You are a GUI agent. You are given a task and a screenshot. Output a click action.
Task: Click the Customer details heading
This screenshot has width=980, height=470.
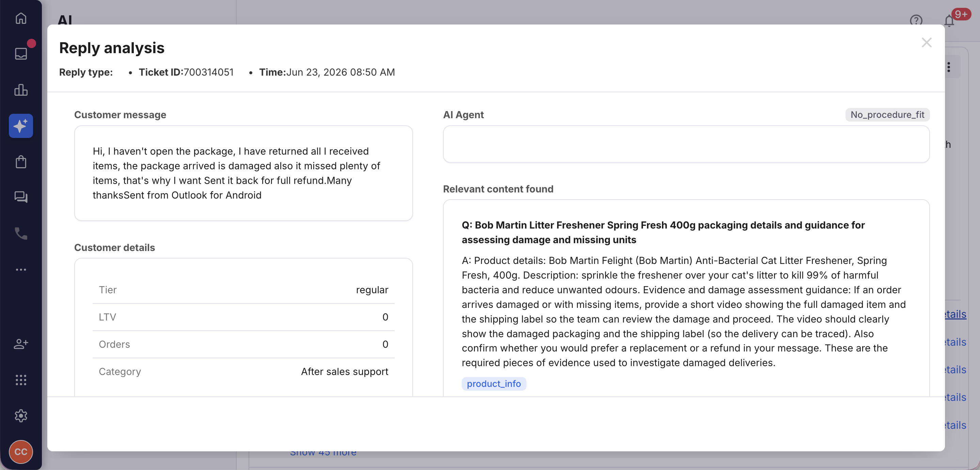click(114, 248)
